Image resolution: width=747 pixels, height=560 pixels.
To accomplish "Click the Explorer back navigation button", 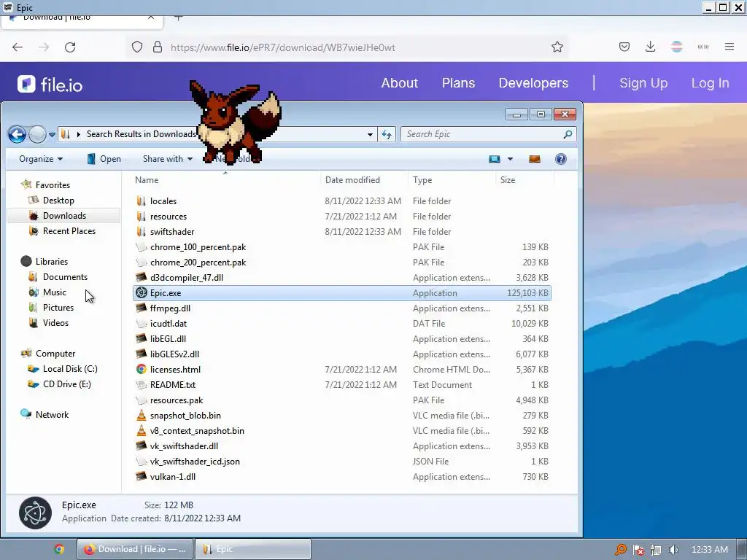I will pos(18,135).
